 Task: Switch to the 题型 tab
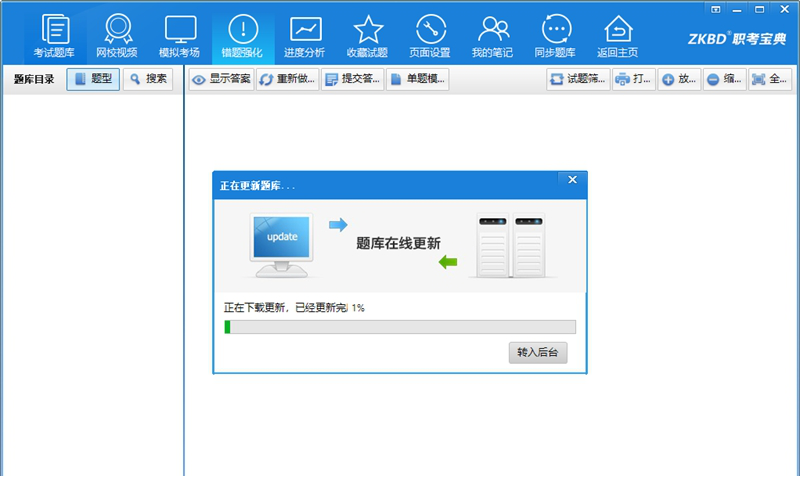coord(93,79)
